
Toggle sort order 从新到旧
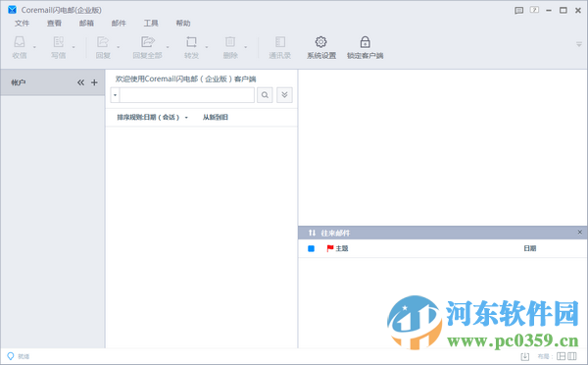point(216,117)
